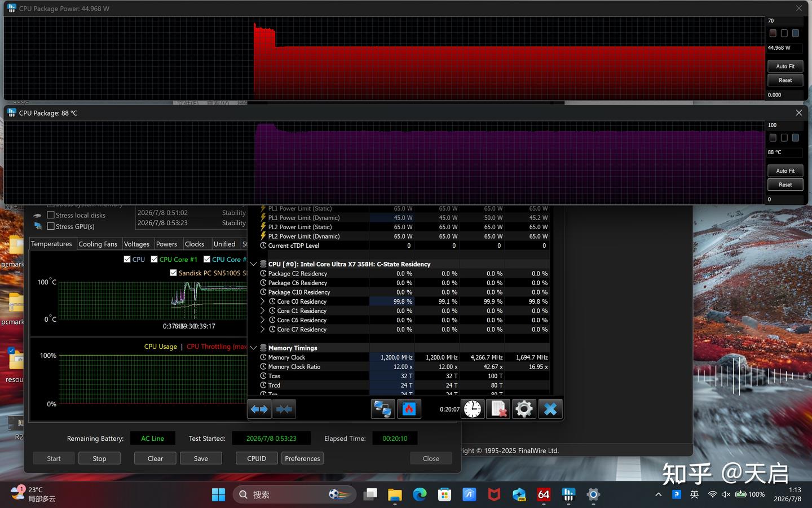Show hidden system tray icons chevron
The image size is (812, 508).
click(x=658, y=494)
